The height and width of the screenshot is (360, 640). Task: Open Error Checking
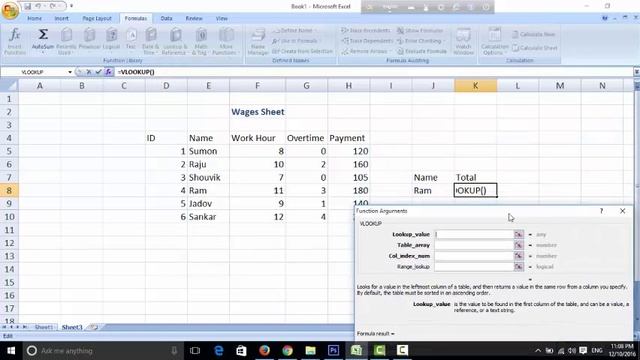pos(420,41)
